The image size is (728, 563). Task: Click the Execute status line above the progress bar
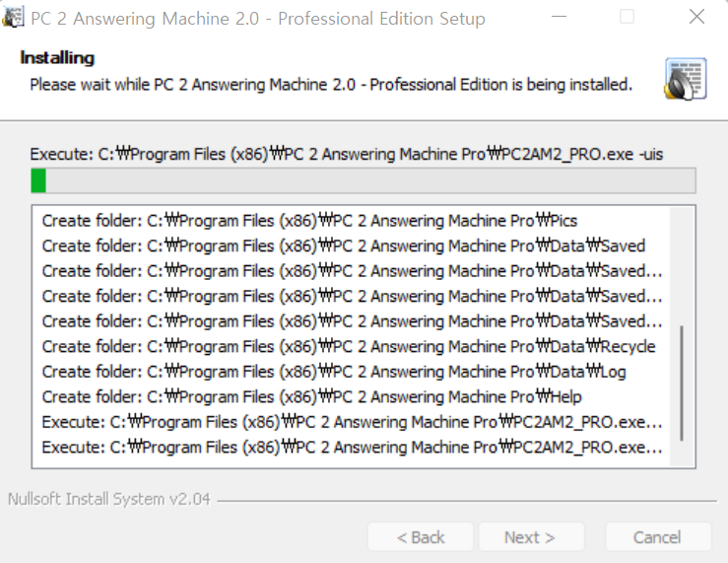pyautogui.click(x=347, y=154)
